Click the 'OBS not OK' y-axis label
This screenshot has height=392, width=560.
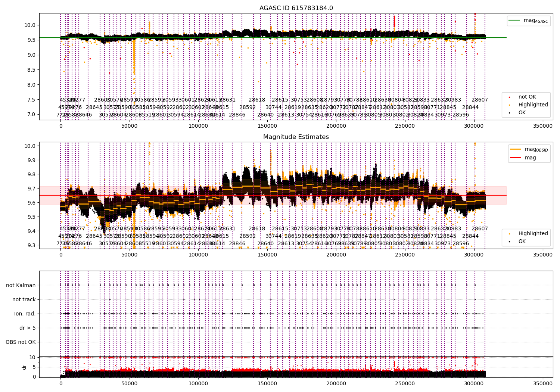(x=21, y=342)
